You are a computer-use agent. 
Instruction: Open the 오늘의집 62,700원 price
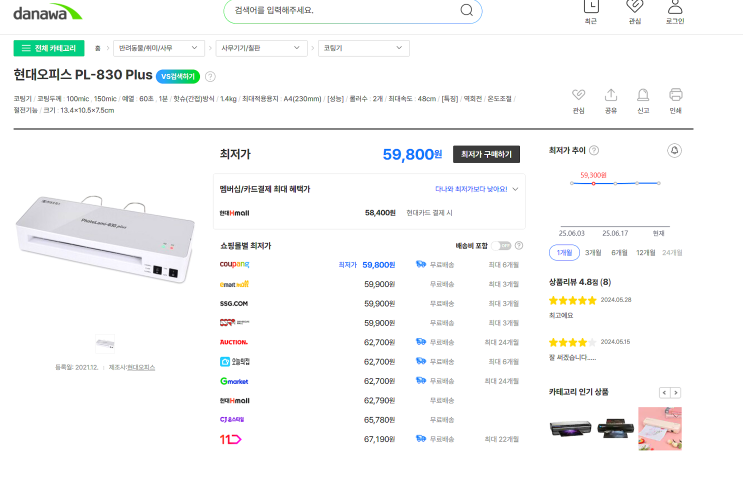tap(379, 362)
